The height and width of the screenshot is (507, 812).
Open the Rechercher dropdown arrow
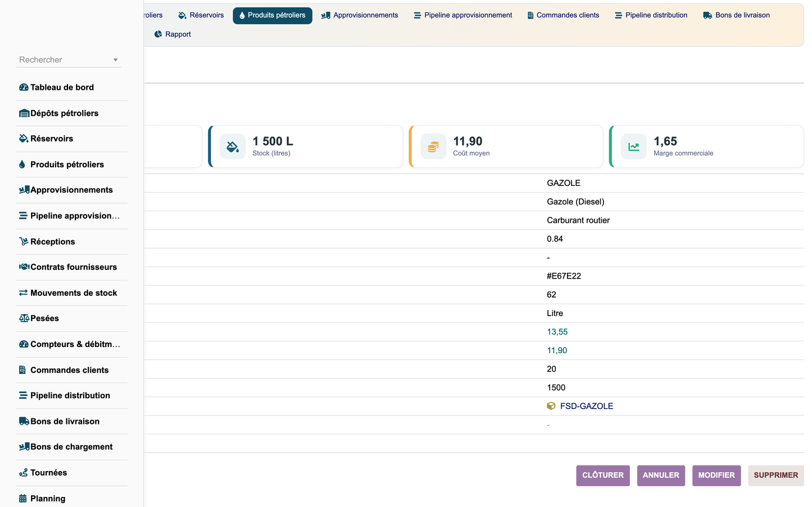[x=116, y=60]
